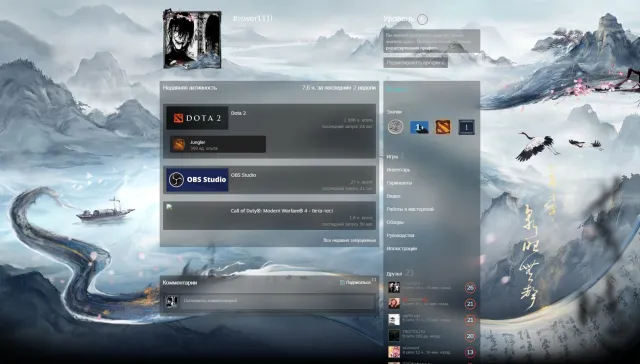
Task: Open Все недавно запущенные link
Action: (349, 240)
